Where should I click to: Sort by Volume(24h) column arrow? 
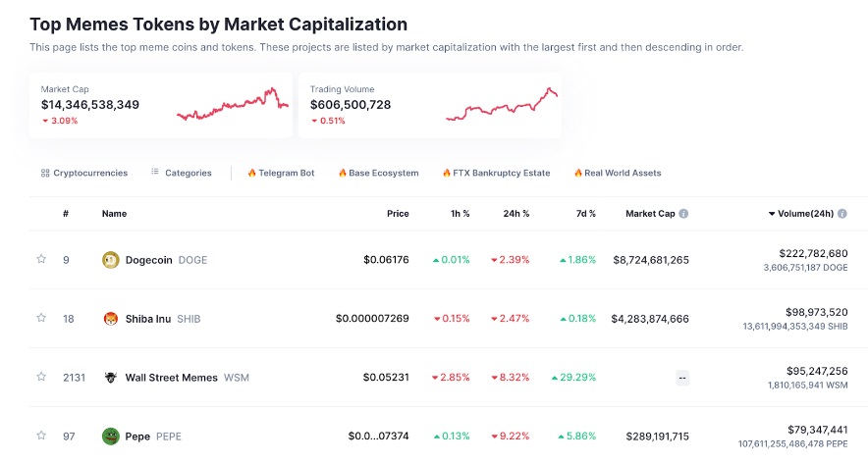(x=772, y=214)
